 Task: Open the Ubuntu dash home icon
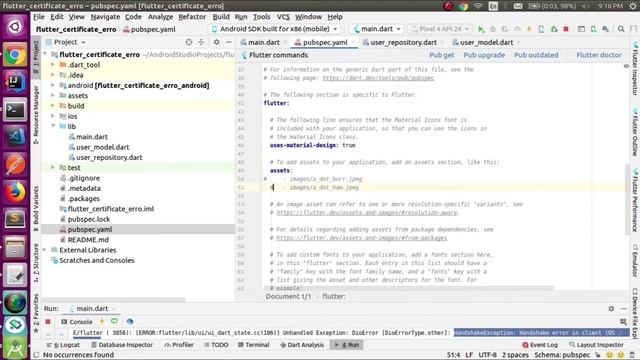[x=15, y=27]
